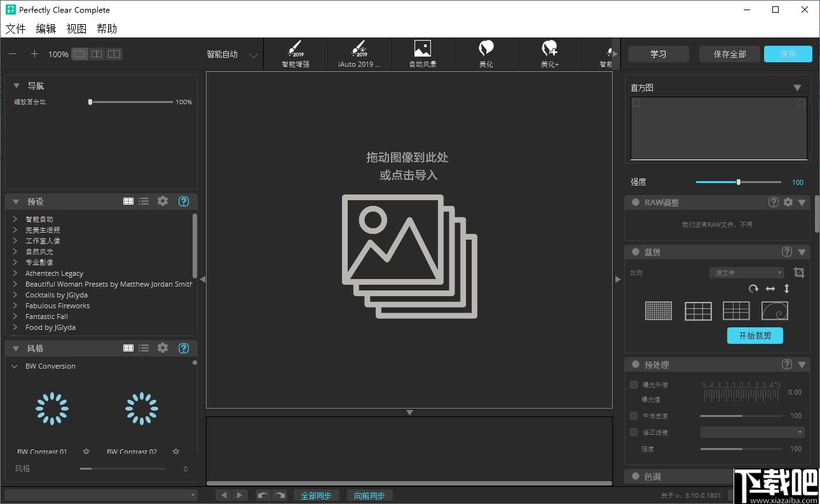Click the 开始裁剪 button

tap(755, 336)
